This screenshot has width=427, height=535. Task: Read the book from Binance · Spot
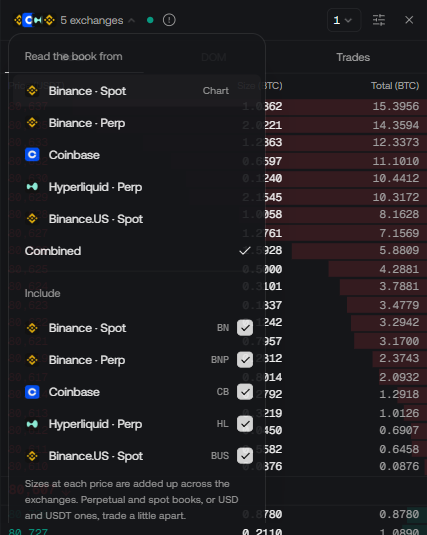pos(136,91)
